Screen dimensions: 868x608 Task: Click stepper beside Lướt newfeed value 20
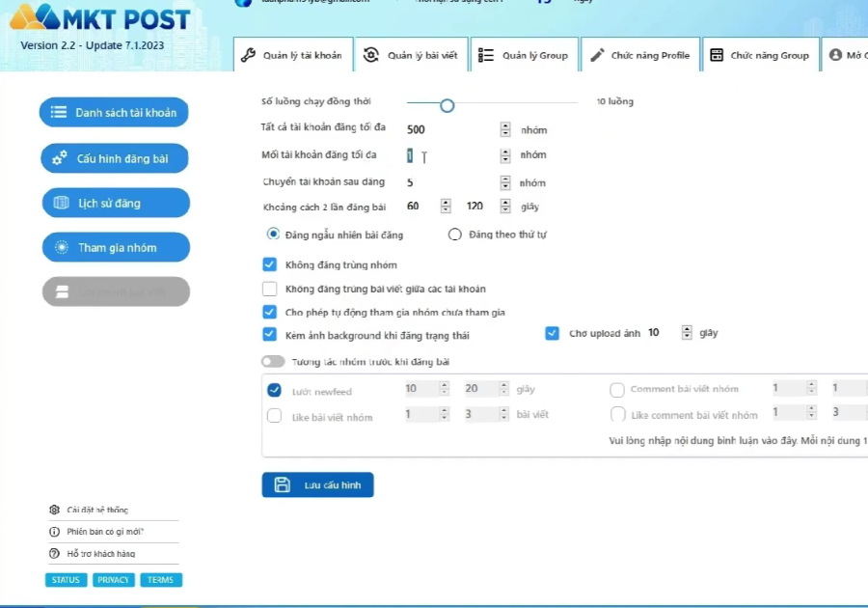pyautogui.click(x=503, y=388)
